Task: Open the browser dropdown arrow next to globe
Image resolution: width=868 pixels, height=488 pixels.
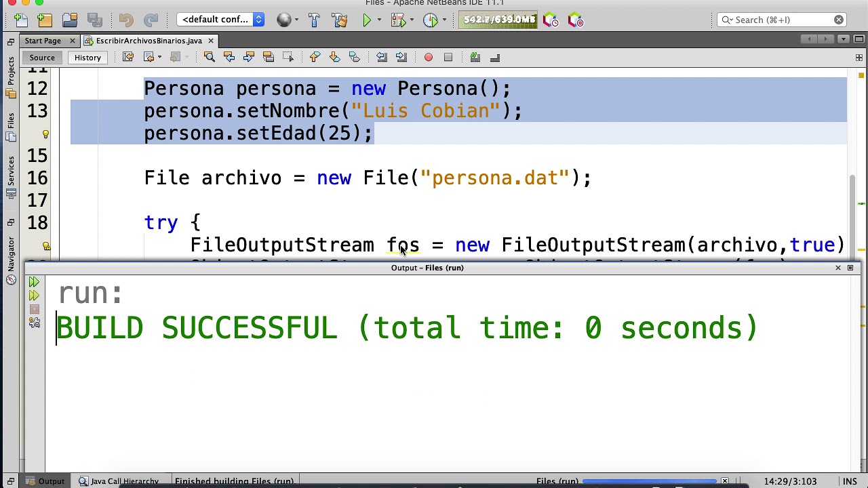Action: point(296,20)
